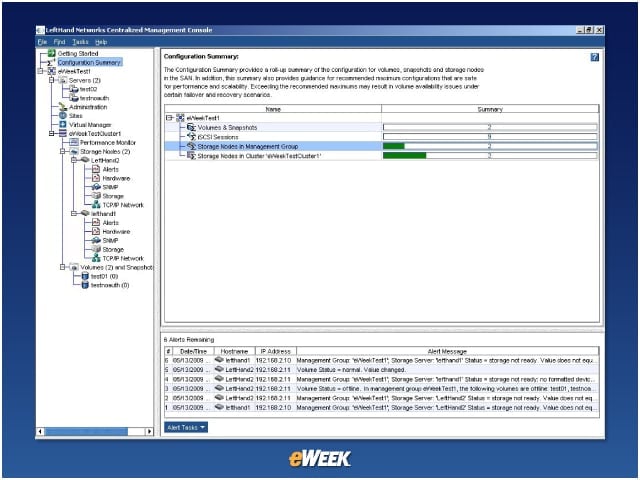Select the SNMP item under lefthand1

click(110, 240)
